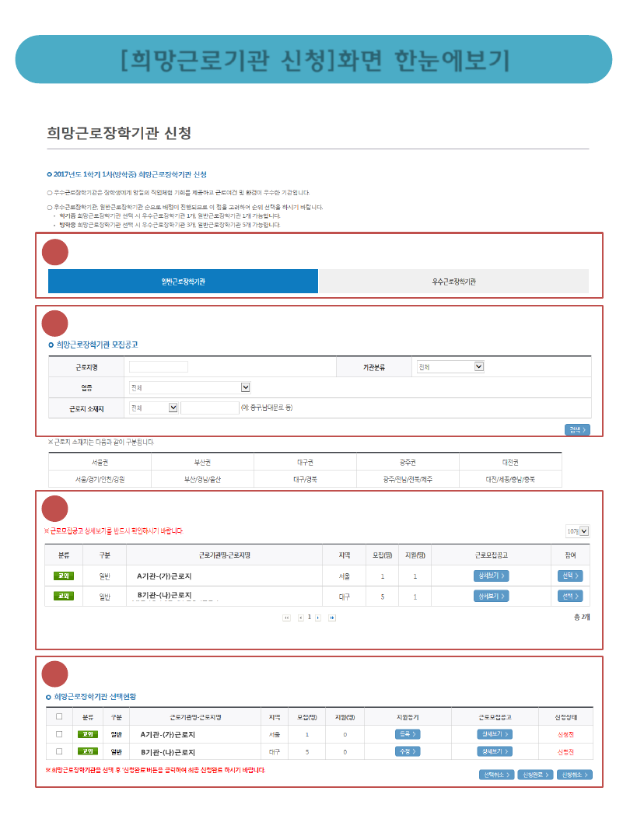The width and height of the screenshot is (630, 840).
Task: Jump to last page of recruitment list
Action: [x=332, y=618]
